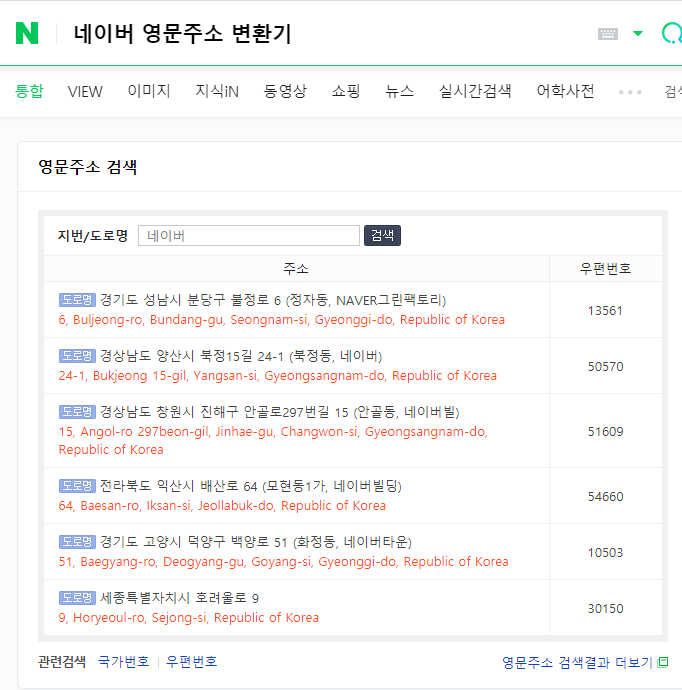Select Korean address 창원시 진해구 안골로297번길 15
This screenshot has height=690, width=682.
(279, 412)
